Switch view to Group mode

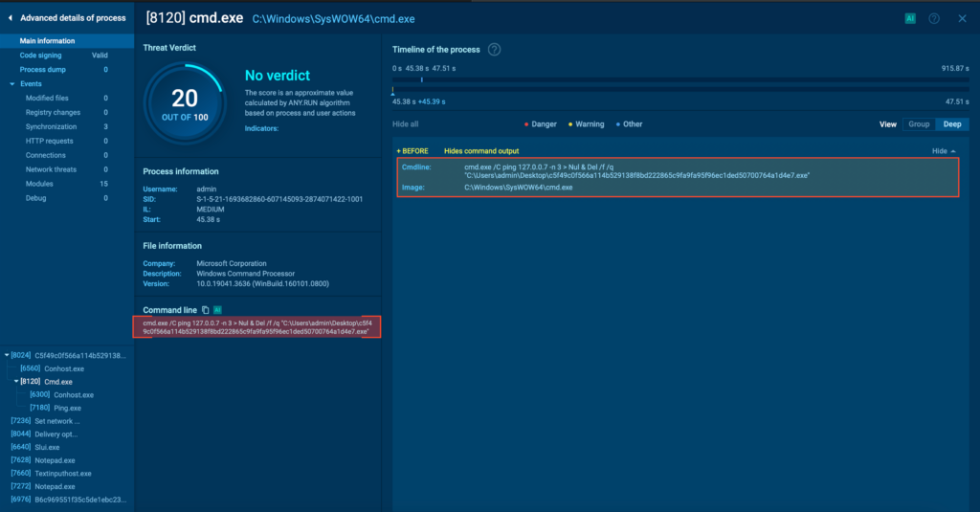point(919,124)
